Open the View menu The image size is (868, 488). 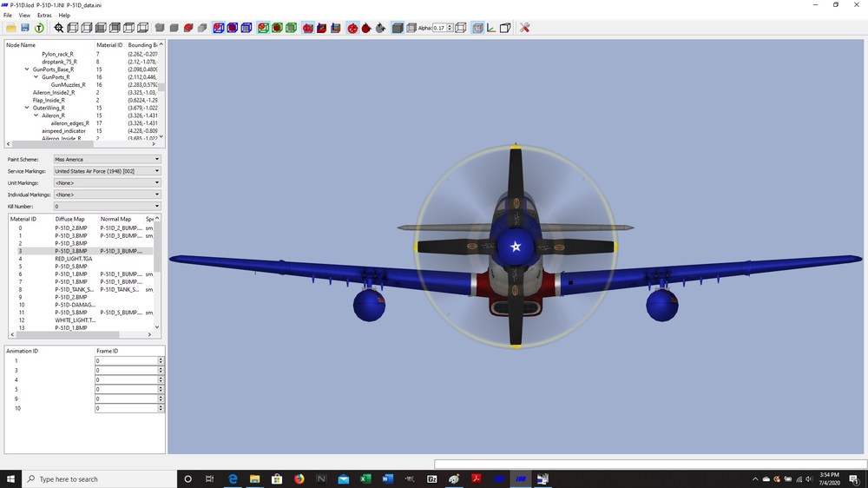click(24, 16)
